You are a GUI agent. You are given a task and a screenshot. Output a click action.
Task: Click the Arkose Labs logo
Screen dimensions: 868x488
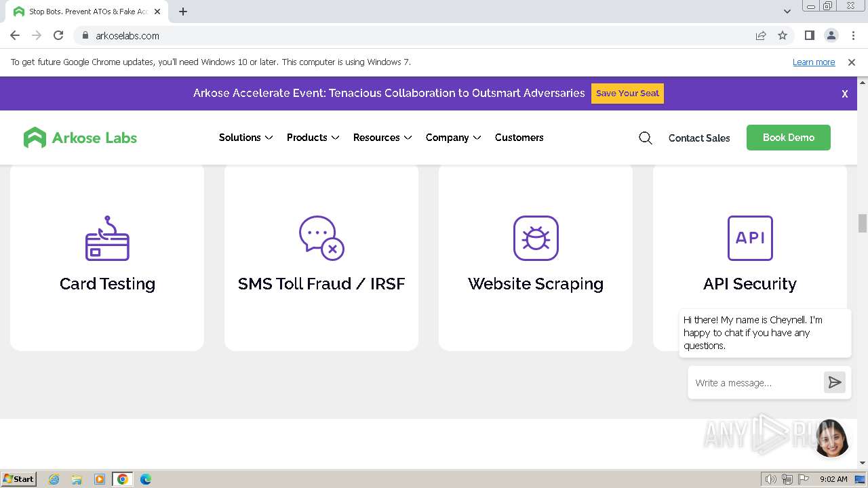coord(80,138)
